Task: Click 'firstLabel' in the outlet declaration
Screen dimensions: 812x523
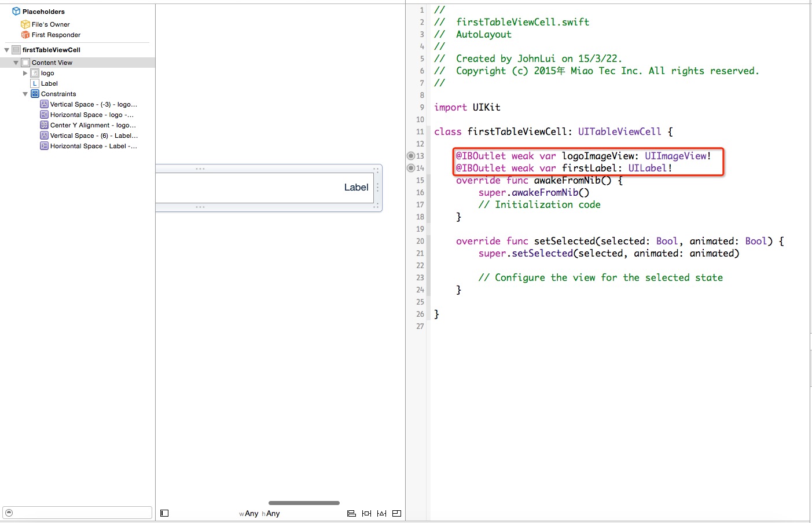Action: click(x=590, y=168)
